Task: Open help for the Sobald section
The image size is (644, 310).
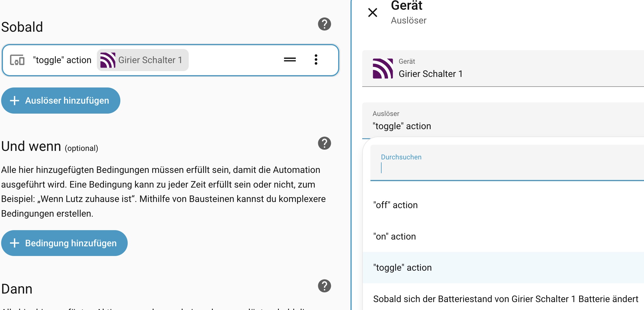Action: click(324, 24)
